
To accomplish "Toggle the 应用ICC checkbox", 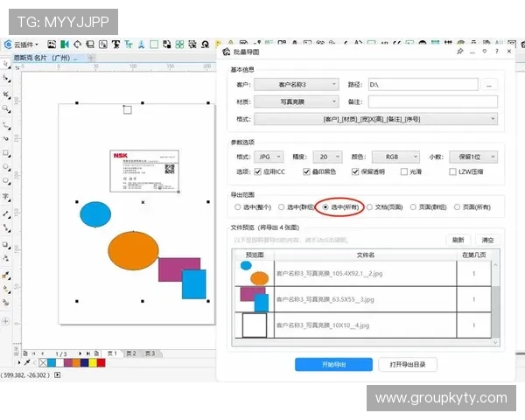I will click(x=258, y=171).
